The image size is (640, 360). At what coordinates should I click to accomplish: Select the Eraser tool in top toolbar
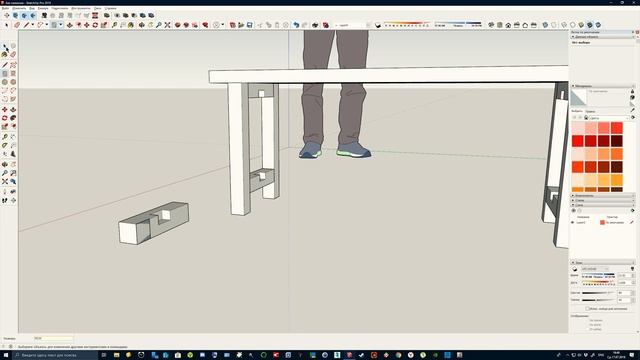(x=17, y=25)
